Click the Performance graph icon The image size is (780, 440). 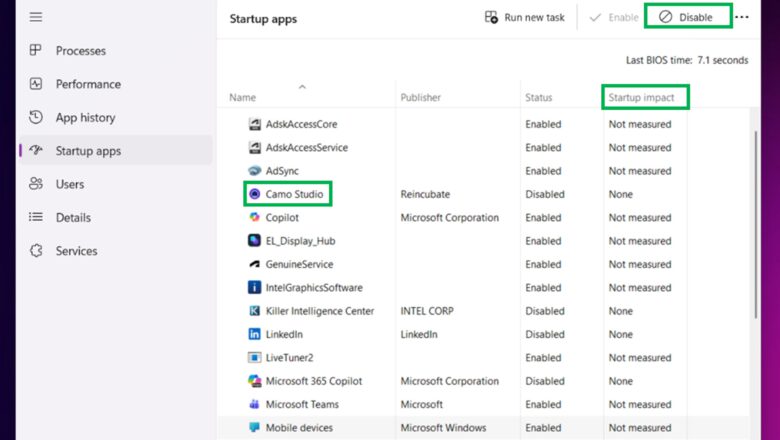point(36,84)
